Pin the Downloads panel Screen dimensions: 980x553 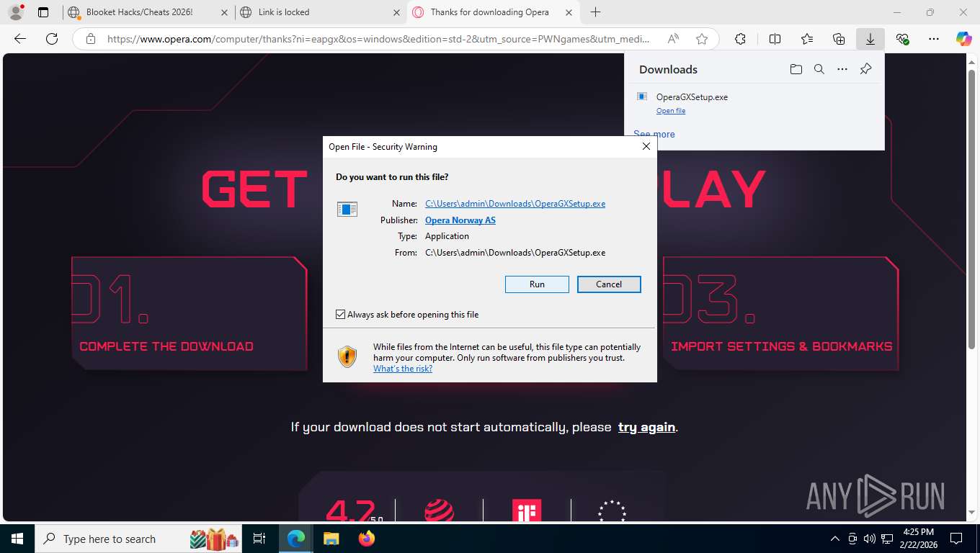click(x=866, y=69)
